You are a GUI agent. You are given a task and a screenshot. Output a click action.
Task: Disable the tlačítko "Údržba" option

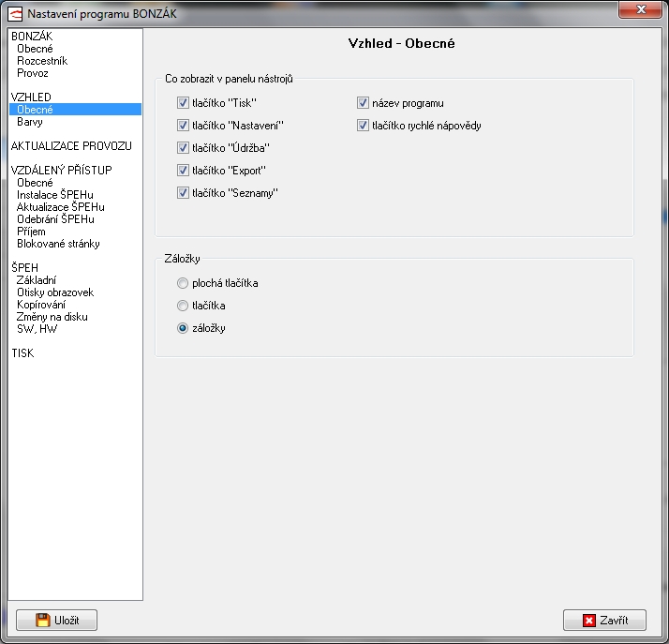(x=183, y=148)
